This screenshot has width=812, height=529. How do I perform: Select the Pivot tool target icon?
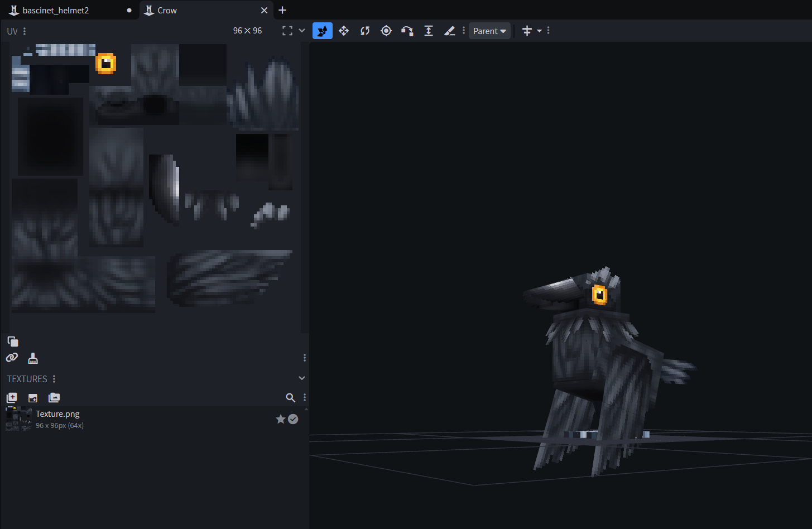[x=386, y=31]
